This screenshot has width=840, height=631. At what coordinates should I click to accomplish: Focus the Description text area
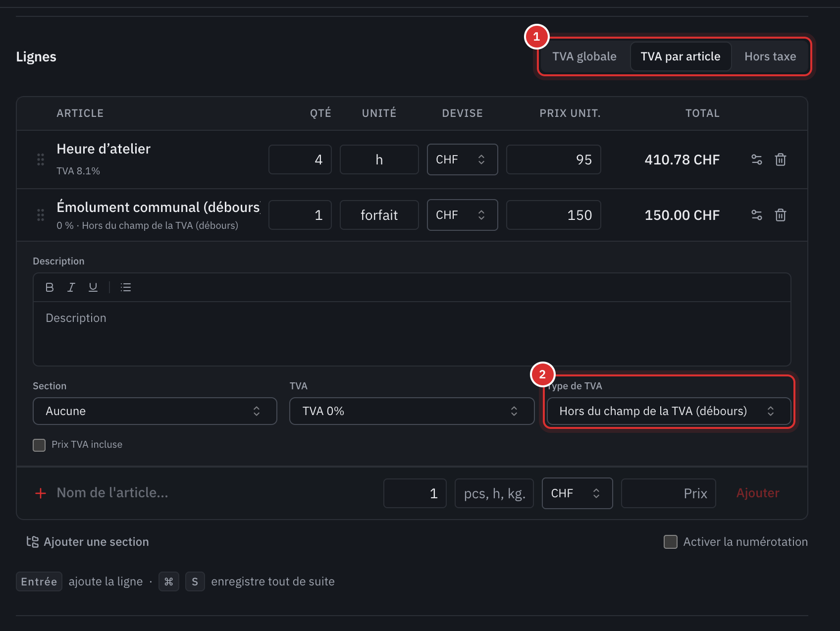point(412,334)
